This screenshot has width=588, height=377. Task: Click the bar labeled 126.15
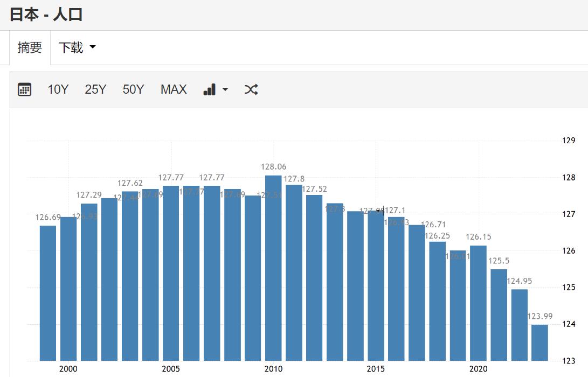478,303
